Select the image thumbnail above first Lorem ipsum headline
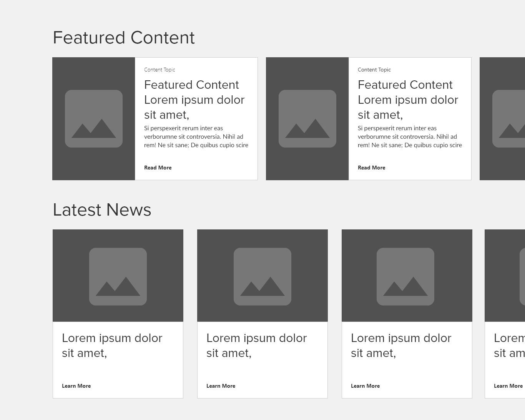 click(x=118, y=276)
